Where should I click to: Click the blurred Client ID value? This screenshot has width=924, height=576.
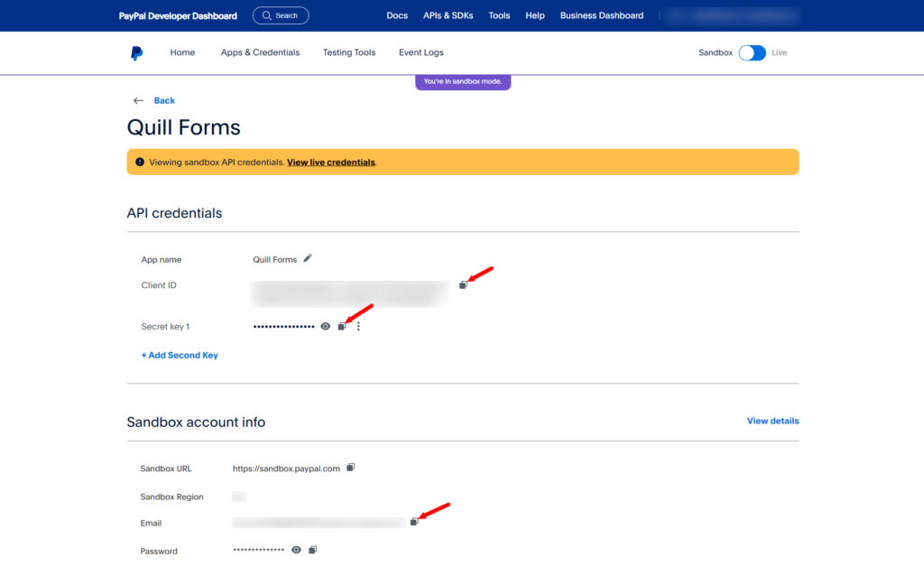(x=350, y=293)
